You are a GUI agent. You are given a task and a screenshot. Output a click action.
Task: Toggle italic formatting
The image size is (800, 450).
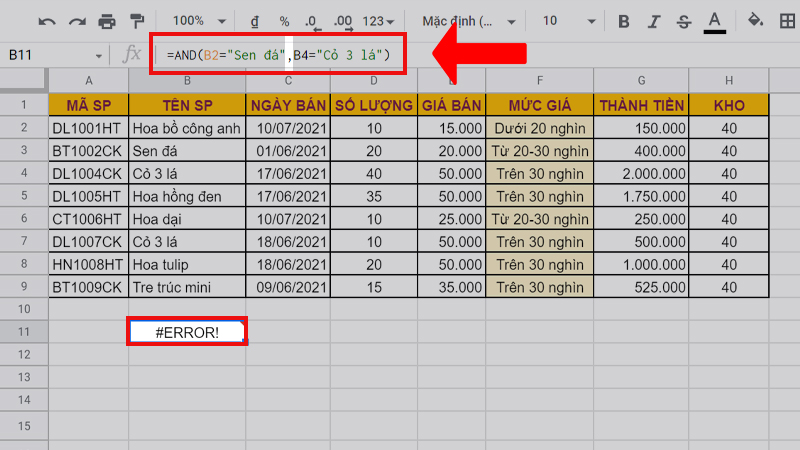click(654, 21)
